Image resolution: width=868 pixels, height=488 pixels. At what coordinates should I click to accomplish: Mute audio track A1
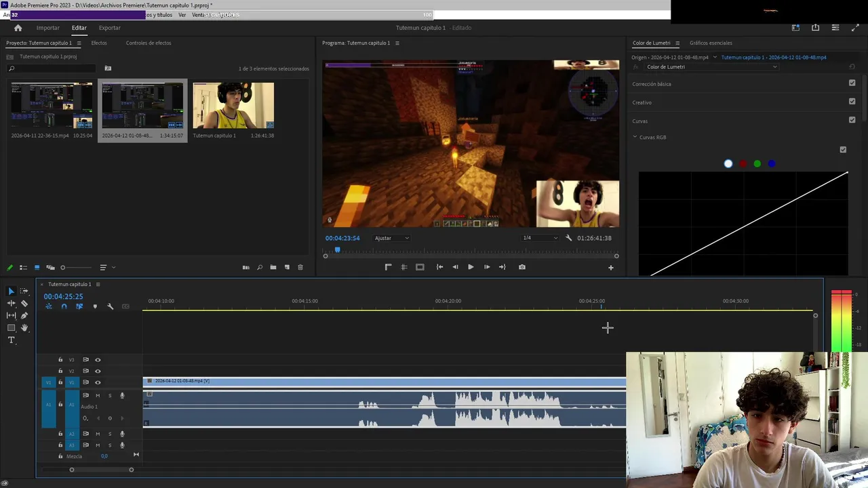click(x=98, y=396)
